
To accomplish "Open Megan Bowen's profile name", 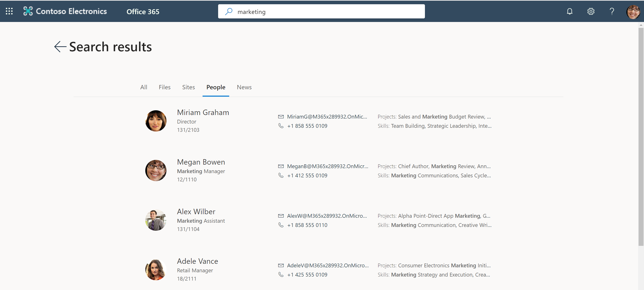I will point(201,162).
